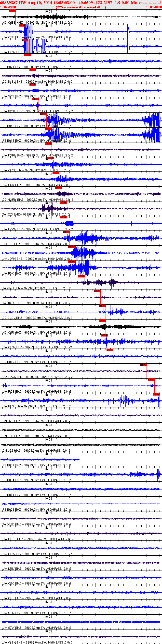
Task: Click the start time label '16:02:43.00'
Action: [8, 7]
